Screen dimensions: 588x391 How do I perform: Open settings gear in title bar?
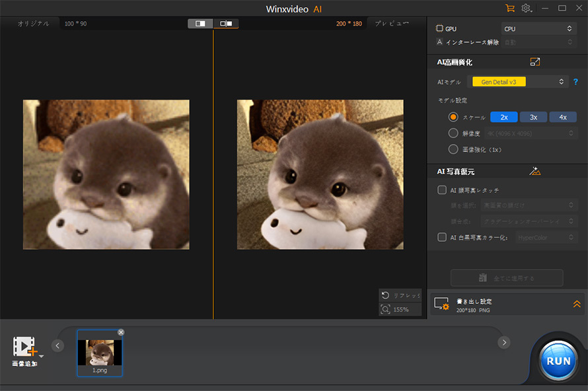pos(526,8)
